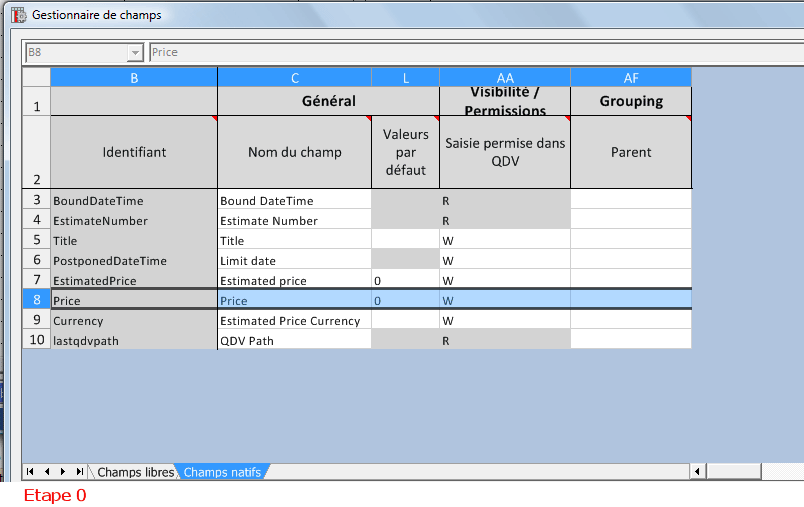Select column B header
The image size is (804, 507).
134,78
